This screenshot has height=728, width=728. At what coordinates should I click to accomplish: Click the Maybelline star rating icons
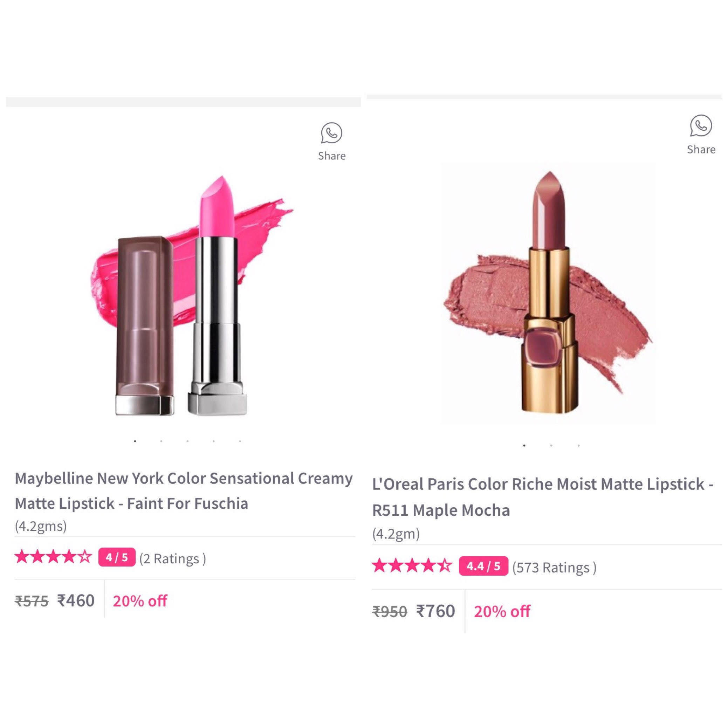click(x=53, y=557)
